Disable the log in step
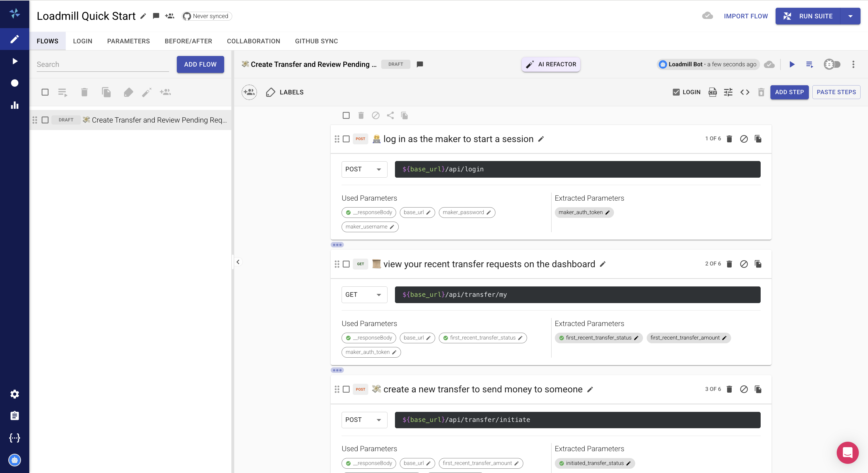The width and height of the screenshot is (868, 473). click(744, 139)
